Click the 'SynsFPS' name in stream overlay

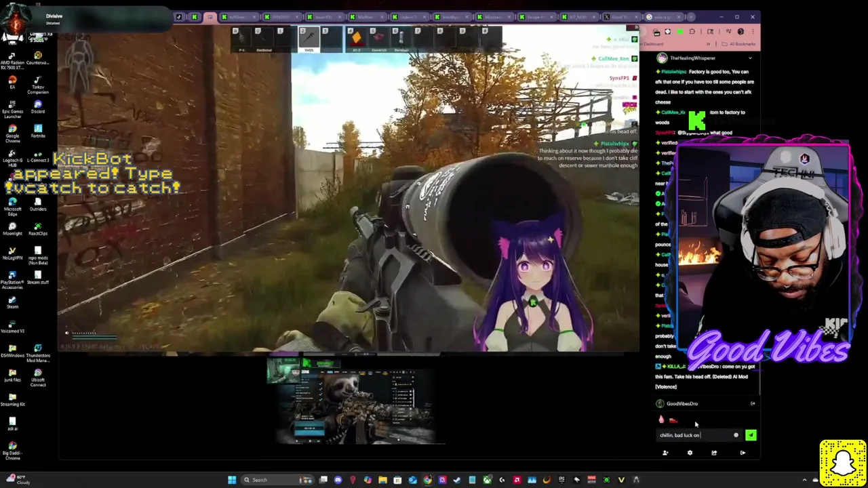click(619, 78)
